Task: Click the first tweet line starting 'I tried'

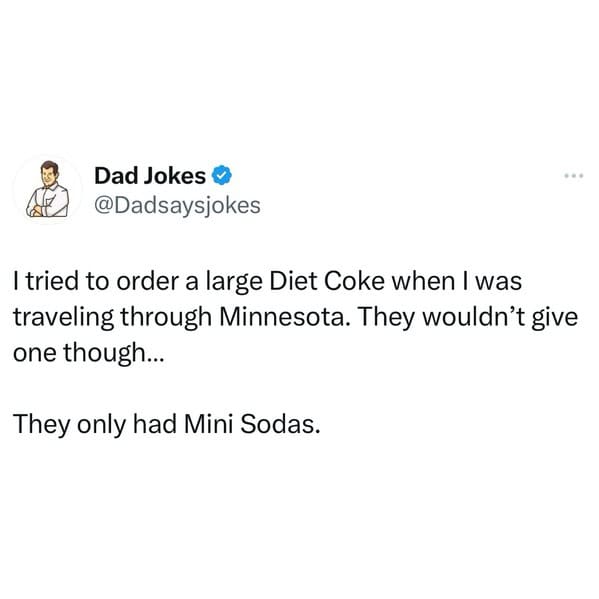Action: 267,282
